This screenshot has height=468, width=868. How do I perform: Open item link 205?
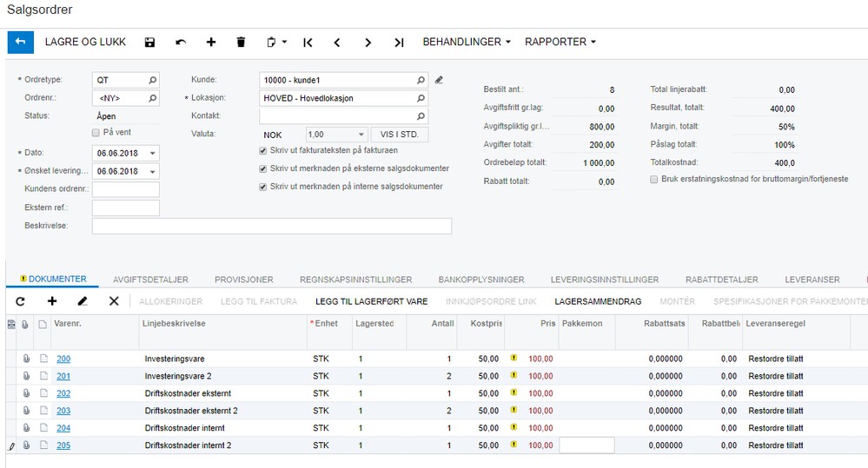click(63, 445)
